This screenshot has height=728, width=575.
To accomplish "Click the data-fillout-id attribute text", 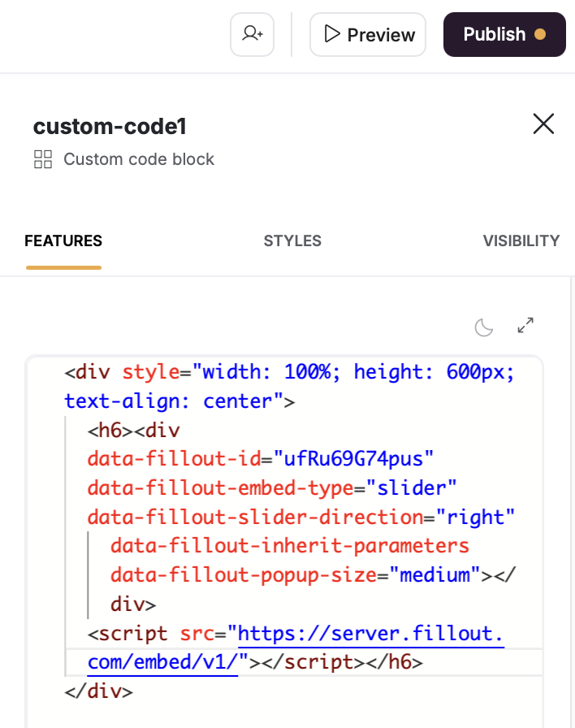I will pos(174,459).
